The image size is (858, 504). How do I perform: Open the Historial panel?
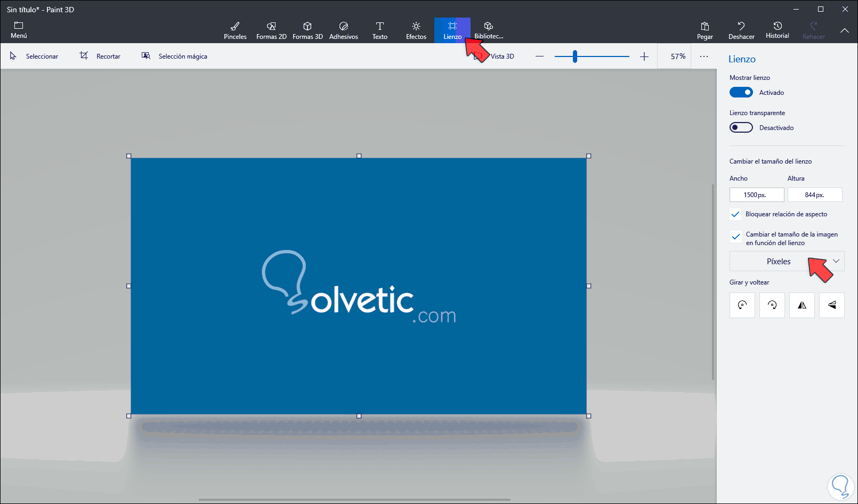(x=778, y=30)
